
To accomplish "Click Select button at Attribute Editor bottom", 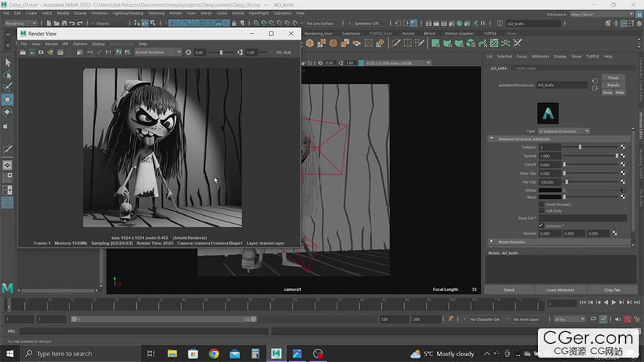I will click(509, 290).
